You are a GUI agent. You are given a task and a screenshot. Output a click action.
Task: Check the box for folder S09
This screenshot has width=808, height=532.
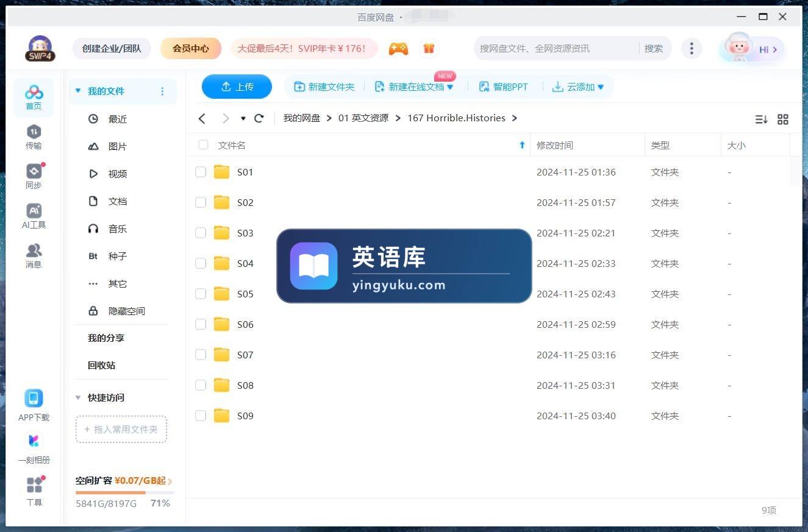201,416
